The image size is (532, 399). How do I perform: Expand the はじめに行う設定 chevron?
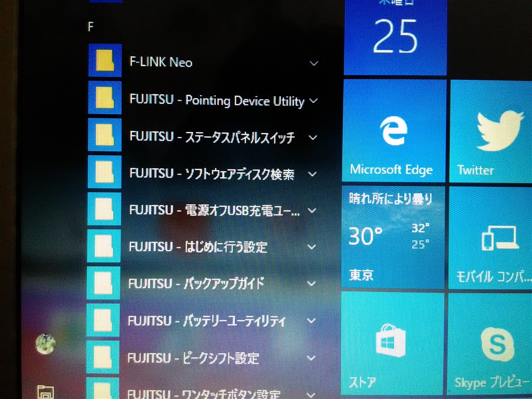(x=312, y=247)
